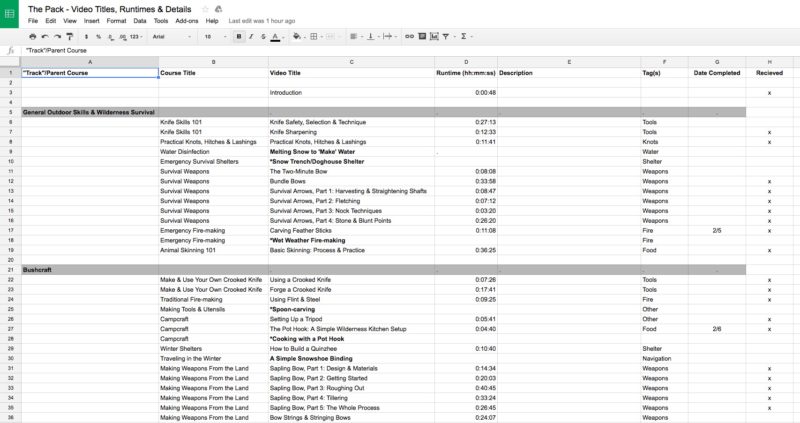The height and width of the screenshot is (423, 800).
Task: Click the Insert link icon
Action: click(409, 37)
